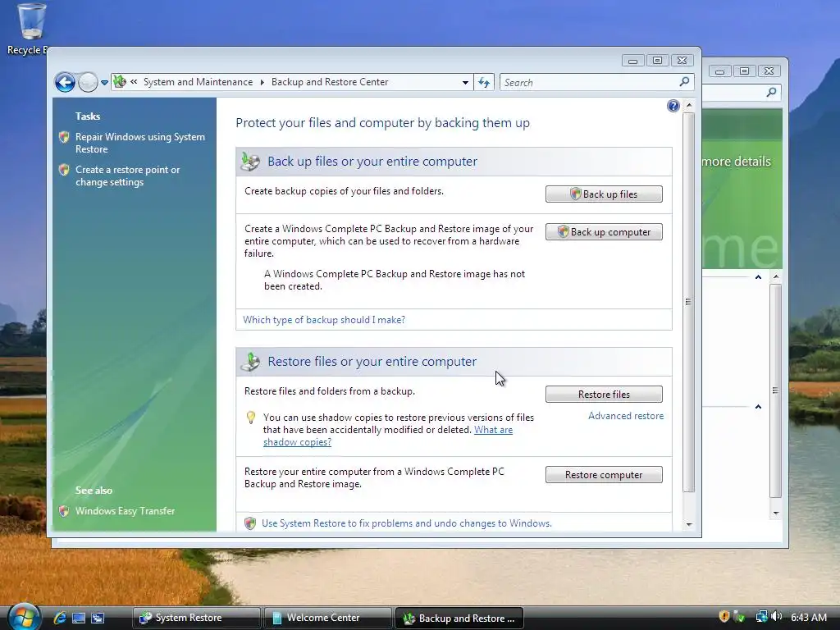The image size is (840, 630).
Task: Click the Backup and Restore address bar icon
Action: pyautogui.click(x=120, y=81)
